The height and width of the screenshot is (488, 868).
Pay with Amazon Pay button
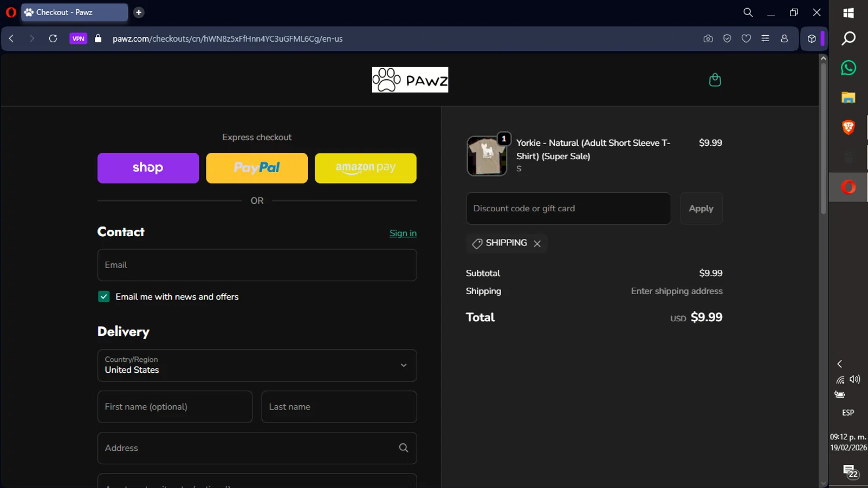pyautogui.click(x=366, y=168)
